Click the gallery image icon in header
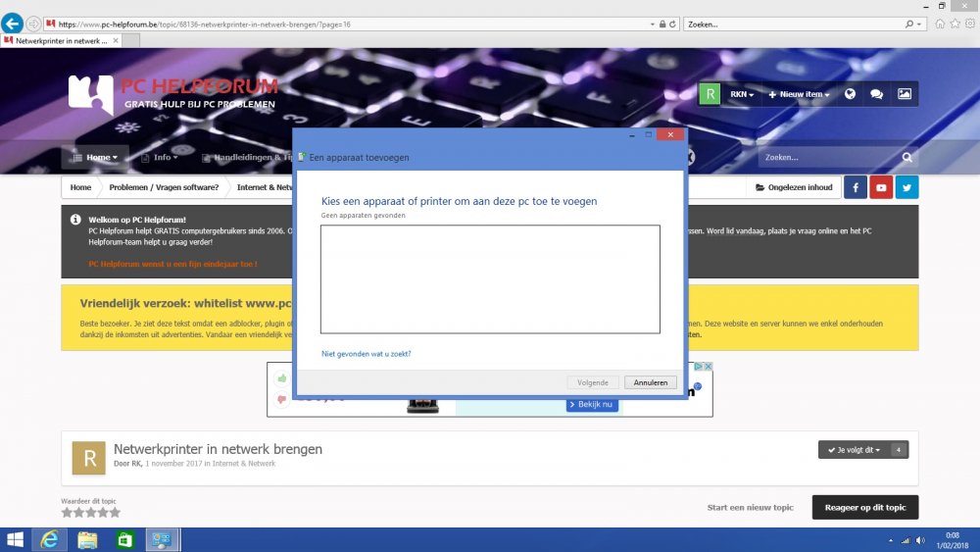Screen dimensions: 980x552 pos(905,94)
